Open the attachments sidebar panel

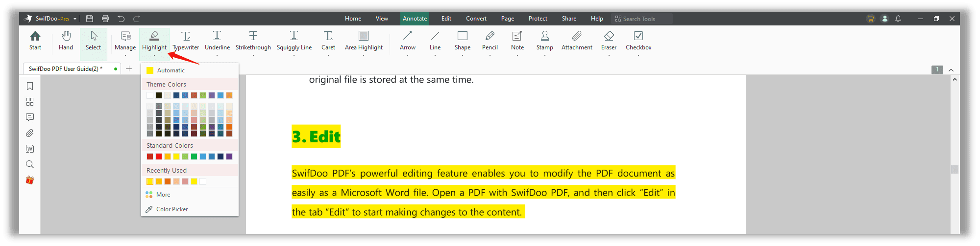tap(30, 133)
